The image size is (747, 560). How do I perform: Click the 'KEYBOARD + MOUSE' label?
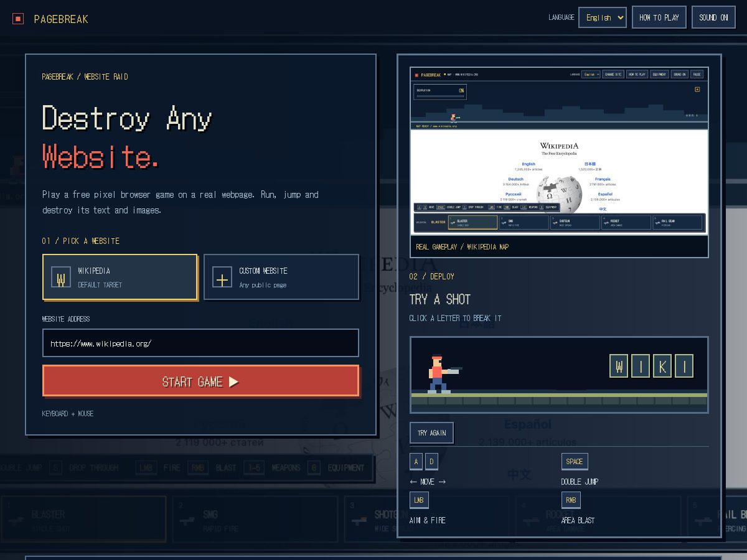[68, 413]
